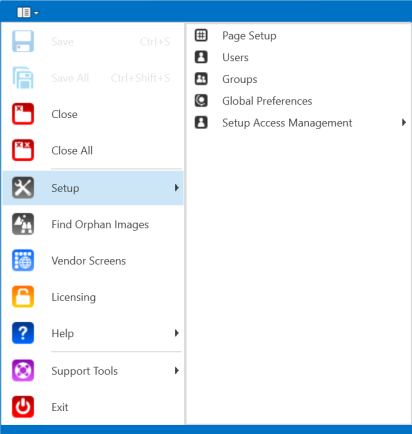This screenshot has width=412, height=434.
Task: Expand the Help submenu arrow
Action: coord(177,333)
